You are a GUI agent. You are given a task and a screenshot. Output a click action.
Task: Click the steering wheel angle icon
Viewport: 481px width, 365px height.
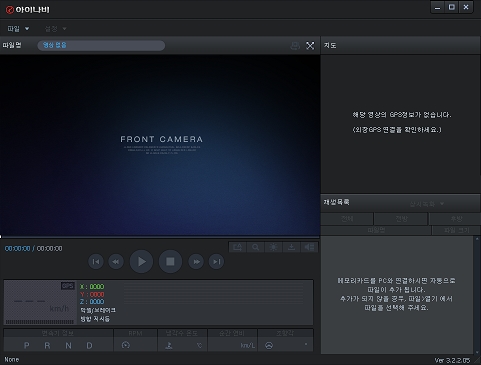point(269,346)
